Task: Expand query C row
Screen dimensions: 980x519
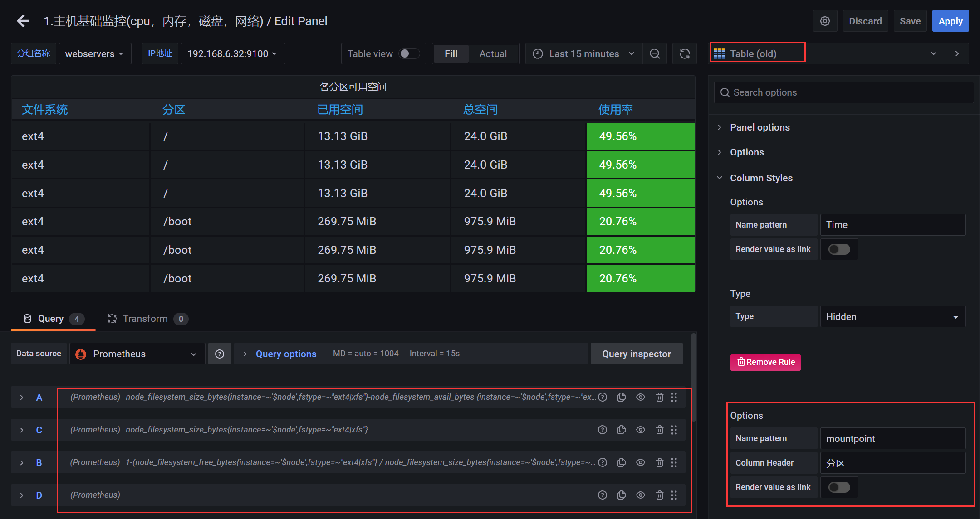Action: pyautogui.click(x=22, y=430)
